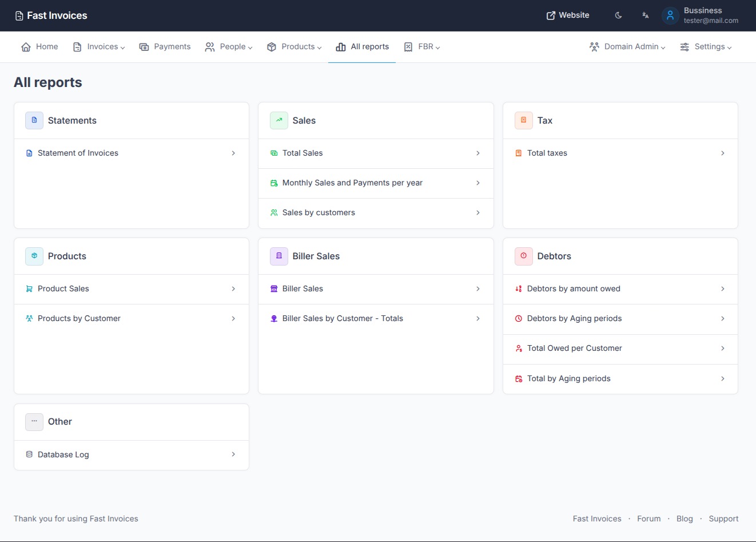Open the Database Log report
The width and height of the screenshot is (756, 542).
pyautogui.click(x=132, y=455)
